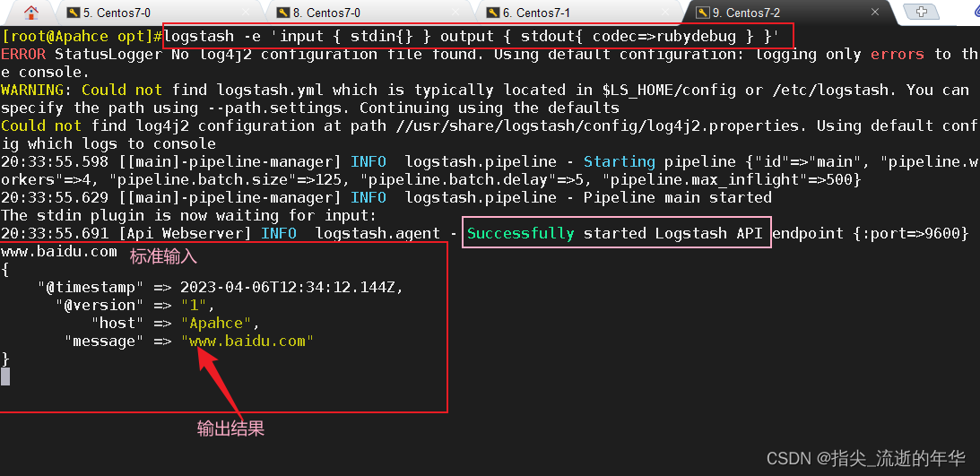Click the yellow WARNING: label

(36, 90)
